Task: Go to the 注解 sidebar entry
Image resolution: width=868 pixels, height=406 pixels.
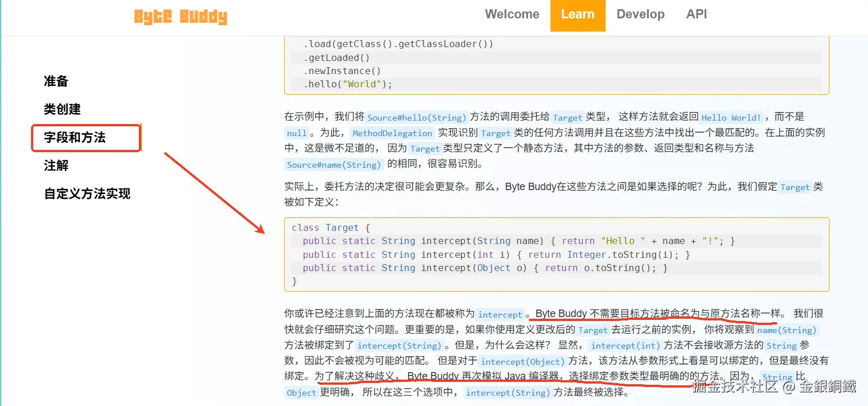Action: click(56, 165)
